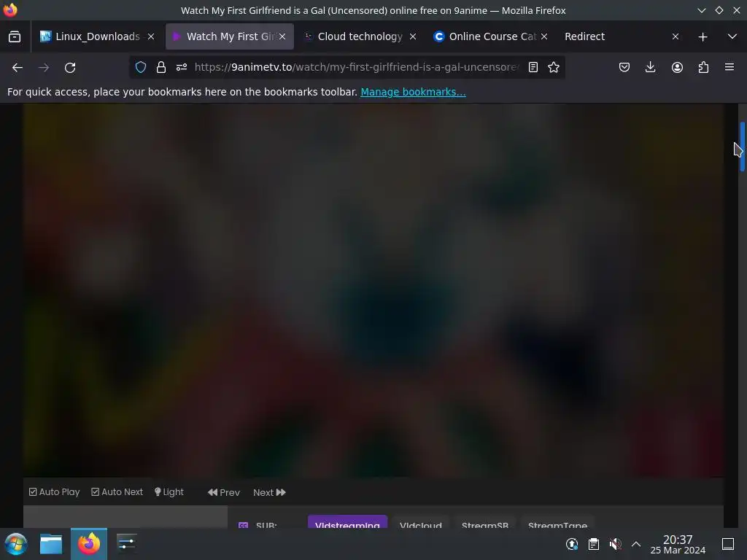Screen dimensions: 747x560
Task: Select the Watch My First Girlfriend tab
Action: click(230, 36)
